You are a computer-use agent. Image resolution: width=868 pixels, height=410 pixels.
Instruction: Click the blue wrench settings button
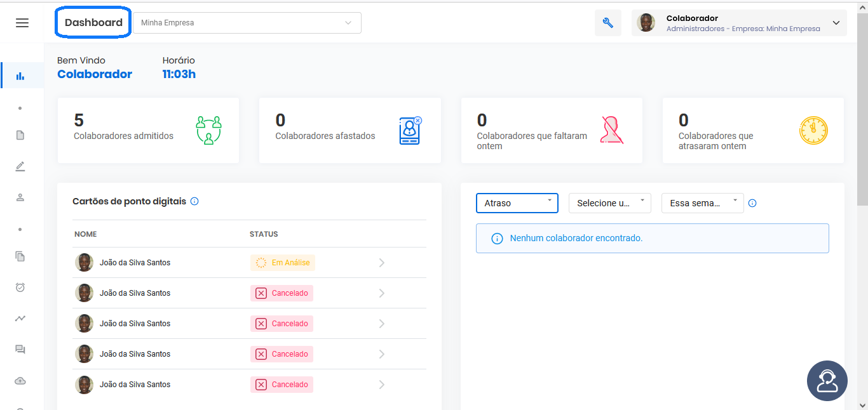(608, 23)
